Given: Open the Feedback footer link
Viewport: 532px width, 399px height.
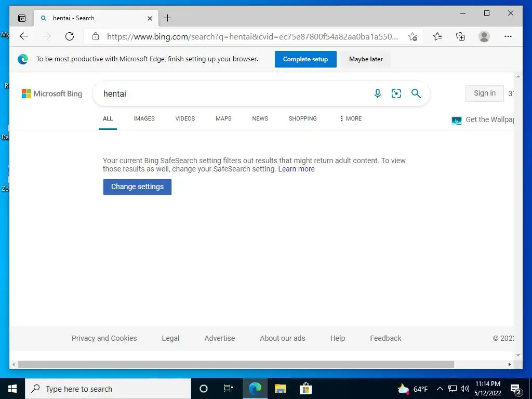Looking at the screenshot, I should (386, 338).
